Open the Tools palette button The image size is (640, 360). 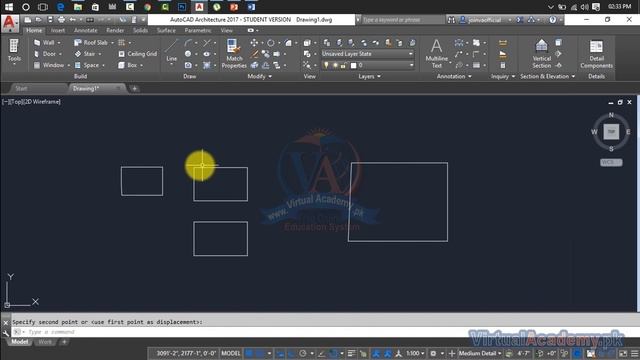pos(14,51)
